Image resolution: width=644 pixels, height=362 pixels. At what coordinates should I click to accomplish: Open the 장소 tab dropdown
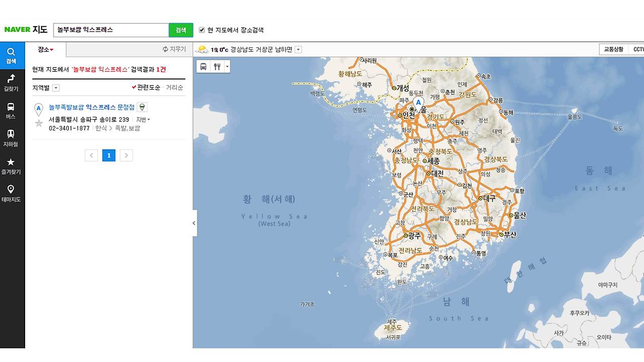tap(45, 49)
